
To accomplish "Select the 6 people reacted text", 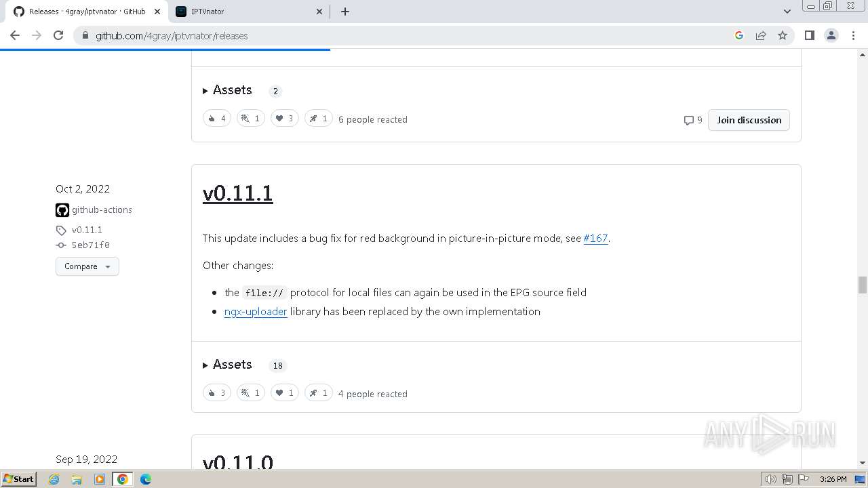I will coord(373,119).
